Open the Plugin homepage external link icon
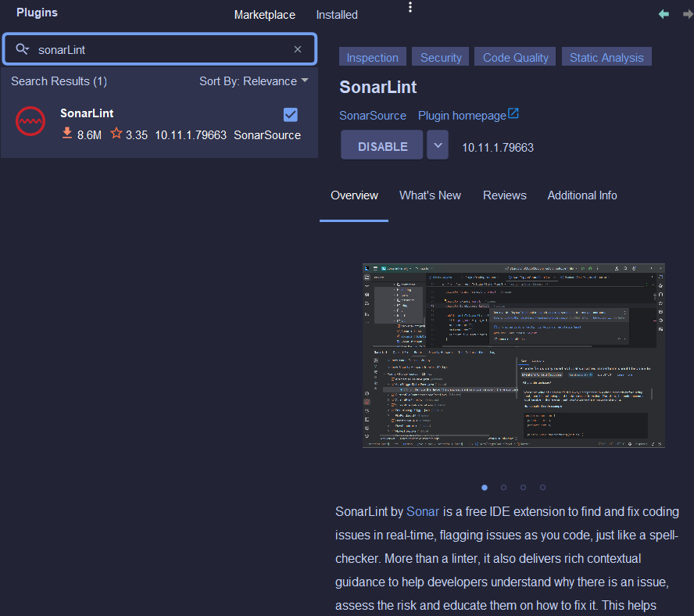Screen dimensions: 694x616 point(513,113)
